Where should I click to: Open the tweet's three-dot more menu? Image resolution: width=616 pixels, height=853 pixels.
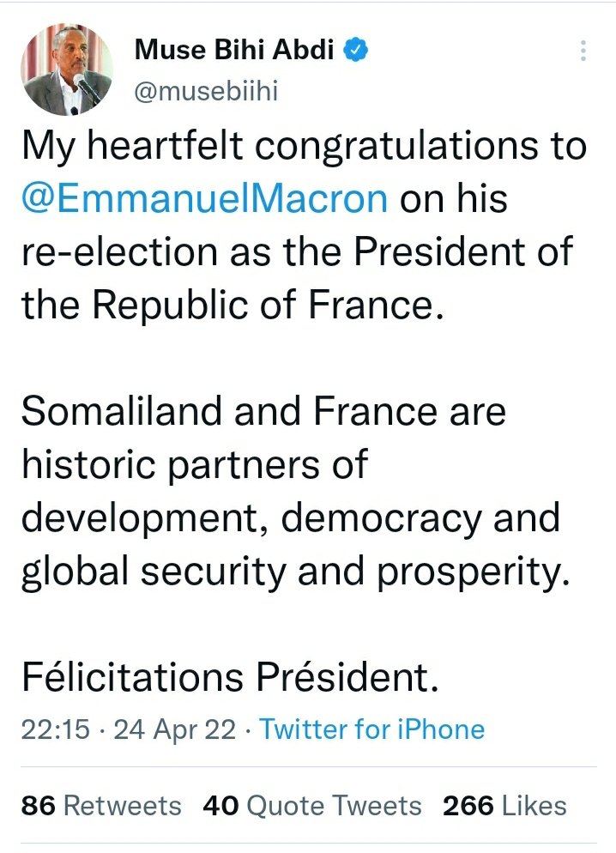point(583,51)
